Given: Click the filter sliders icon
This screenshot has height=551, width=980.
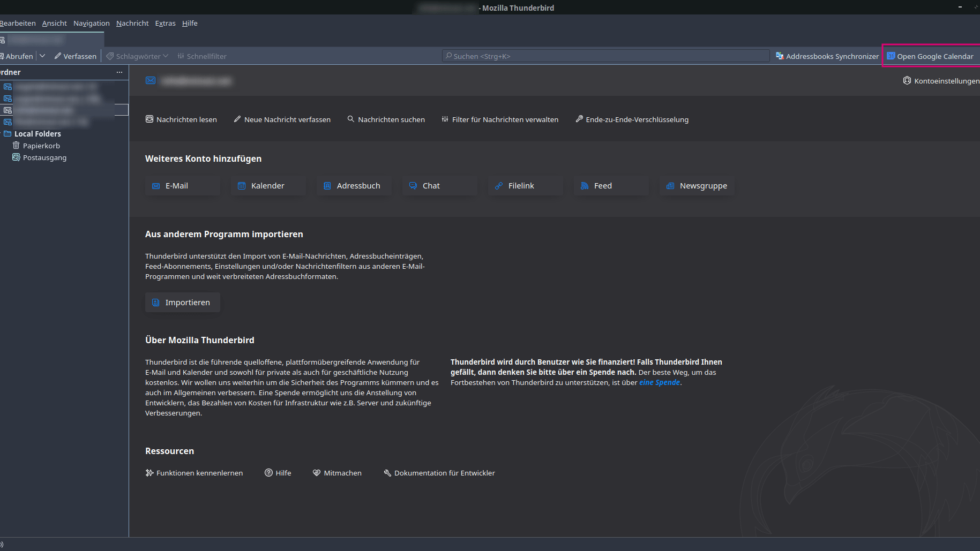Looking at the screenshot, I should click(x=445, y=119).
